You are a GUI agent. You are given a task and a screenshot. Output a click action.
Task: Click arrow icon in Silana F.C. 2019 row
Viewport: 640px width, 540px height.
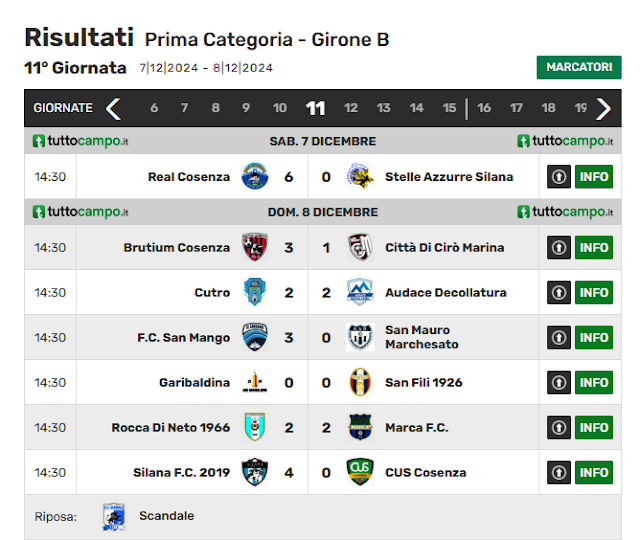pyautogui.click(x=559, y=472)
